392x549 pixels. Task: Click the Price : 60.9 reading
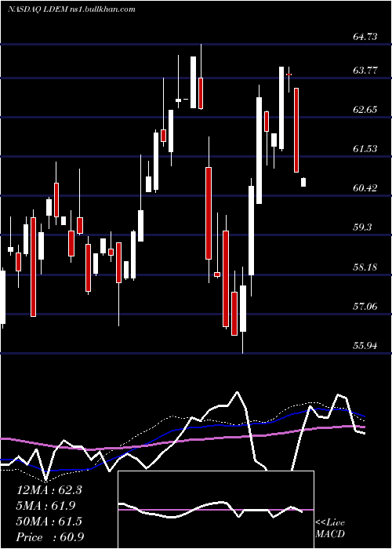pyautogui.click(x=50, y=537)
